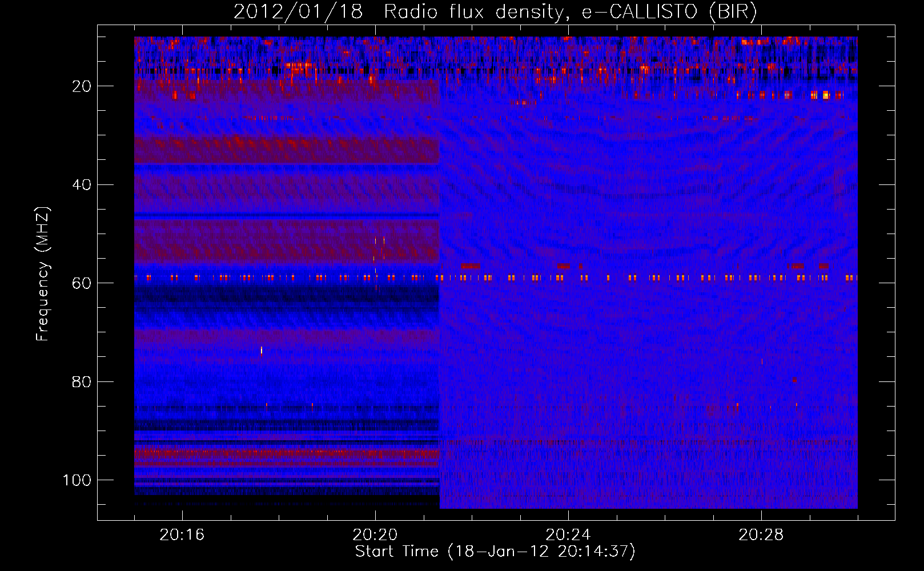This screenshot has width=924, height=571.
Task: Select the frequency tick label '60'
Action: 82,283
